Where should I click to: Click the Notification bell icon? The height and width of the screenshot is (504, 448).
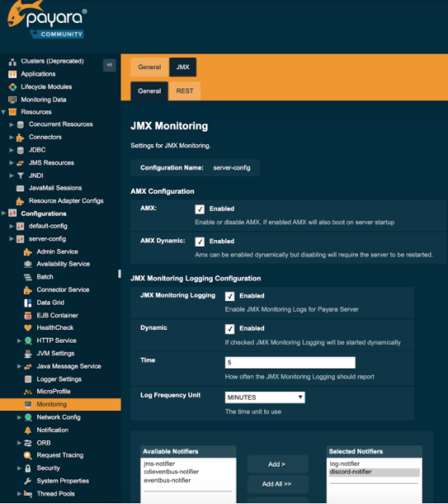pyautogui.click(x=28, y=430)
